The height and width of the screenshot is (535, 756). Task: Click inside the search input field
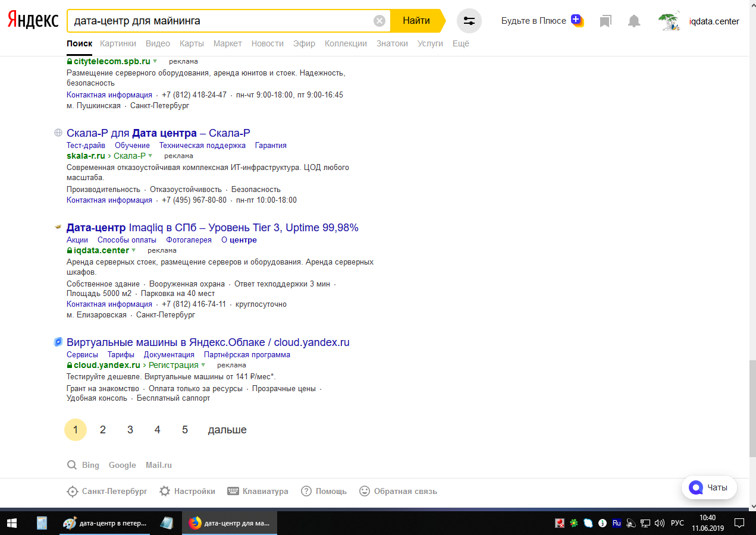pos(220,21)
